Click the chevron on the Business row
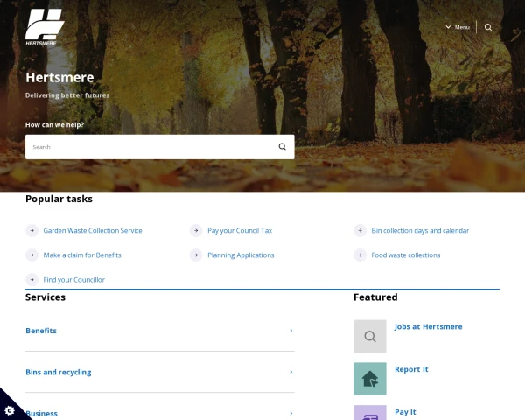Image resolution: width=525 pixels, height=420 pixels. 291,413
